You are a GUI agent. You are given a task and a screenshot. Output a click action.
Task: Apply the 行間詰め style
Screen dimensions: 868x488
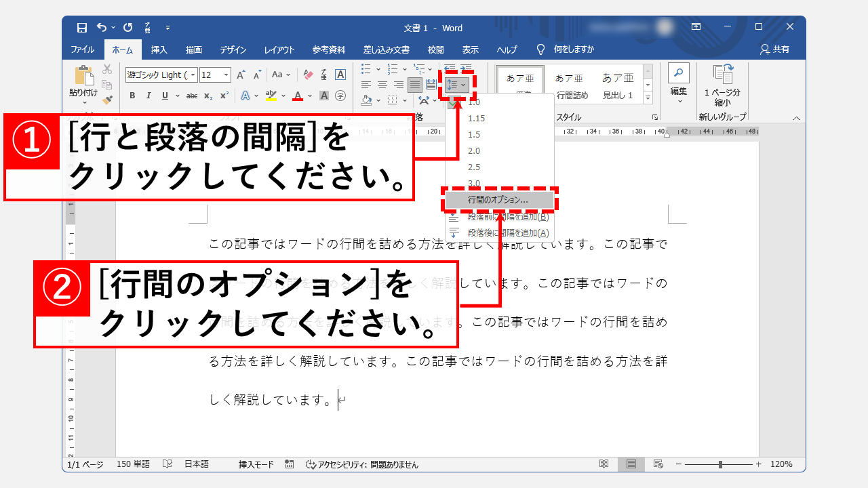[x=572, y=85]
